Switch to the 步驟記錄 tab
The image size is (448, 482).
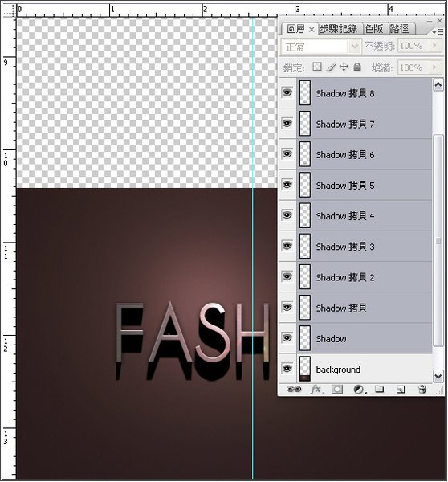pyautogui.click(x=338, y=29)
